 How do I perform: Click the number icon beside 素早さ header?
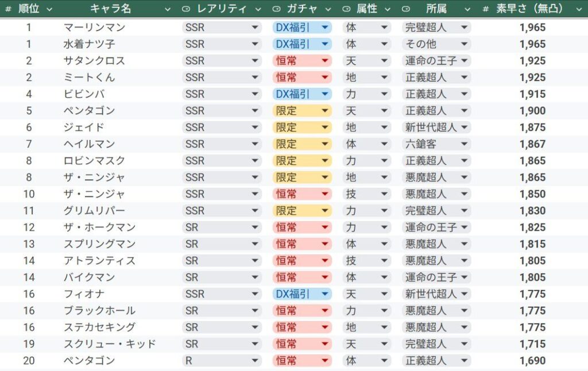pyautogui.click(x=486, y=9)
